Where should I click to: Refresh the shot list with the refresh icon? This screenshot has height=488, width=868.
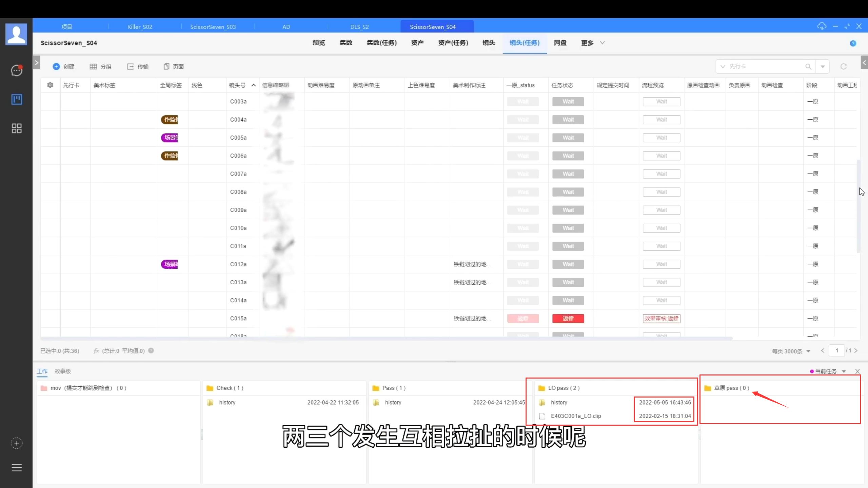(x=843, y=66)
